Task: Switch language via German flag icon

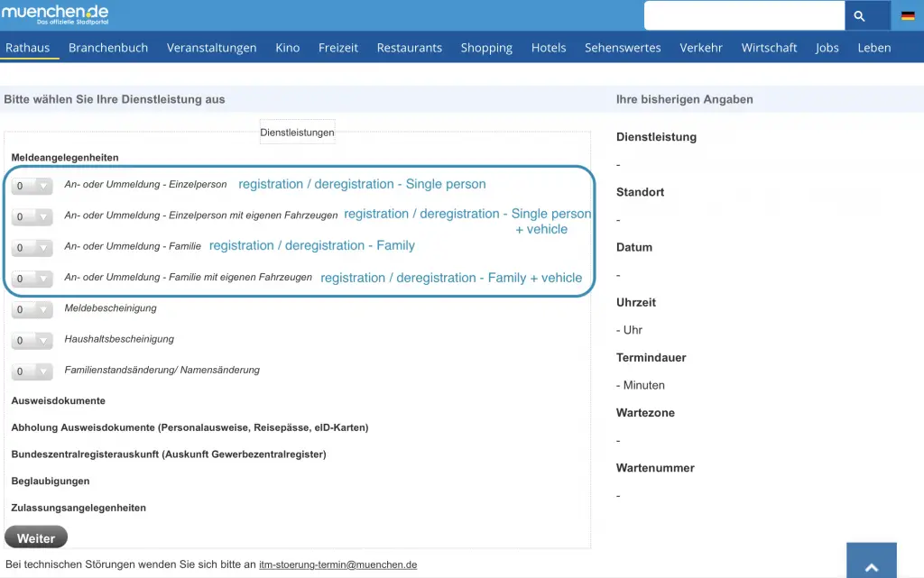Action: coord(908,16)
